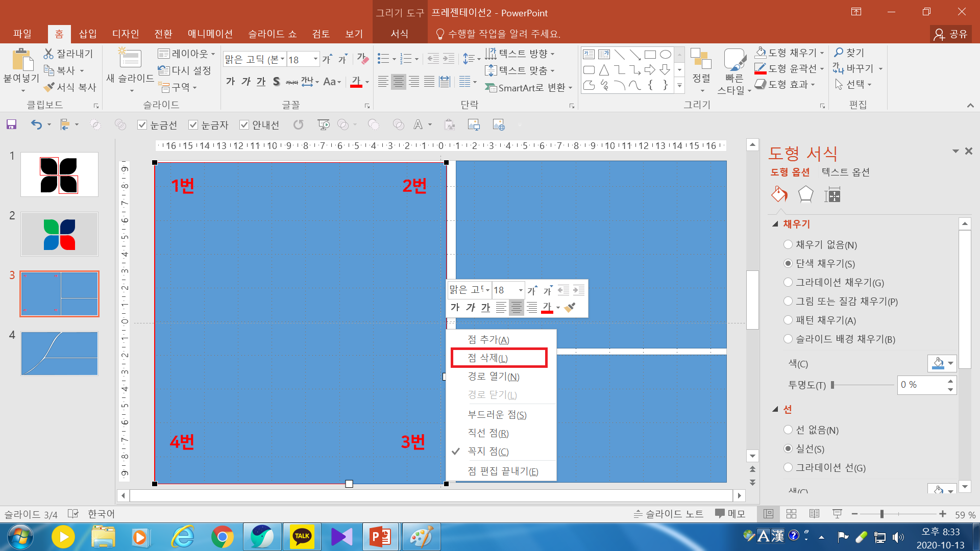980x551 pixels.
Task: Open the 삽입 ribbon tab
Action: 88,34
